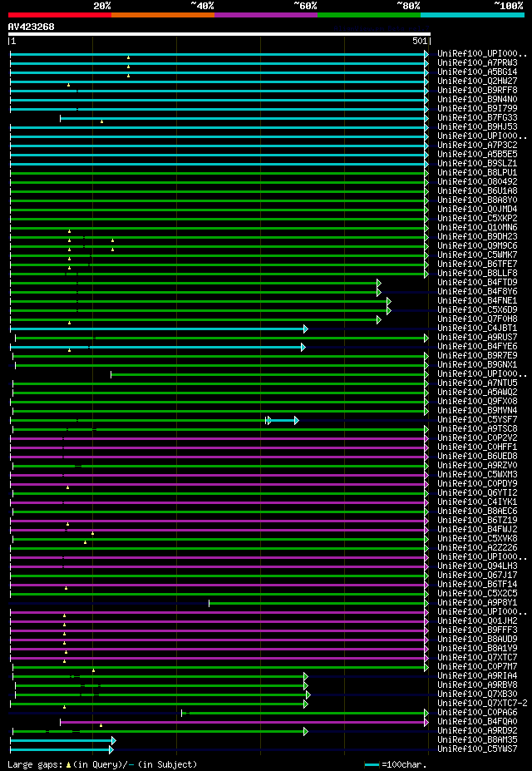Click the UniRef100_B4FWJ2 hit label

pos(477,530)
